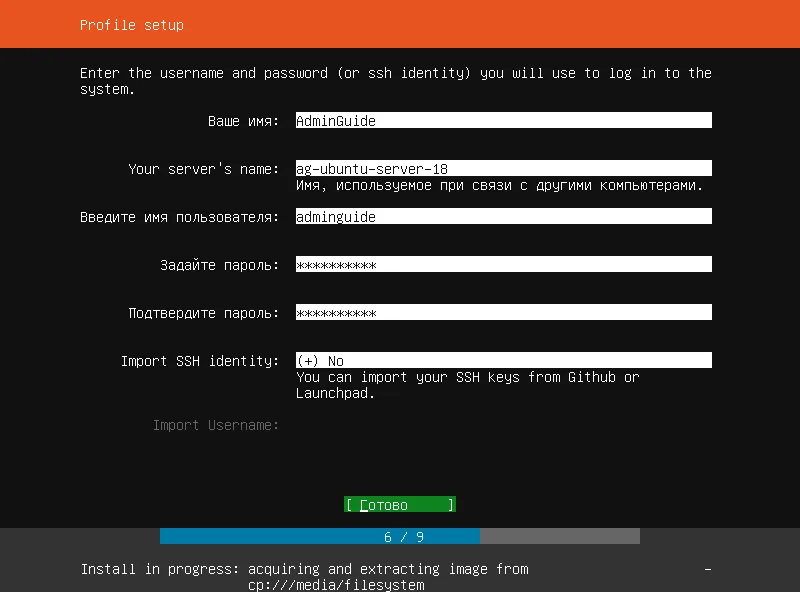Click the 'Ваше имя:' label
The width and height of the screenshot is (800, 592).
(x=243, y=121)
